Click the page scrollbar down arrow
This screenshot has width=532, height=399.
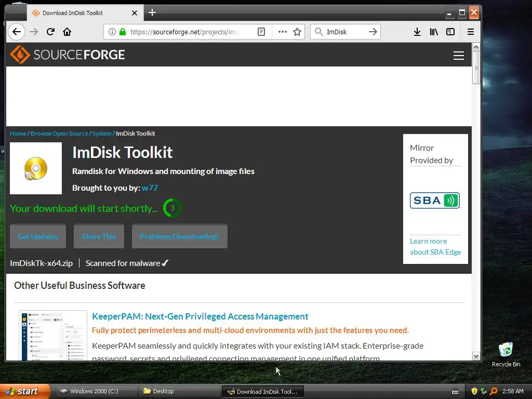coord(476,356)
